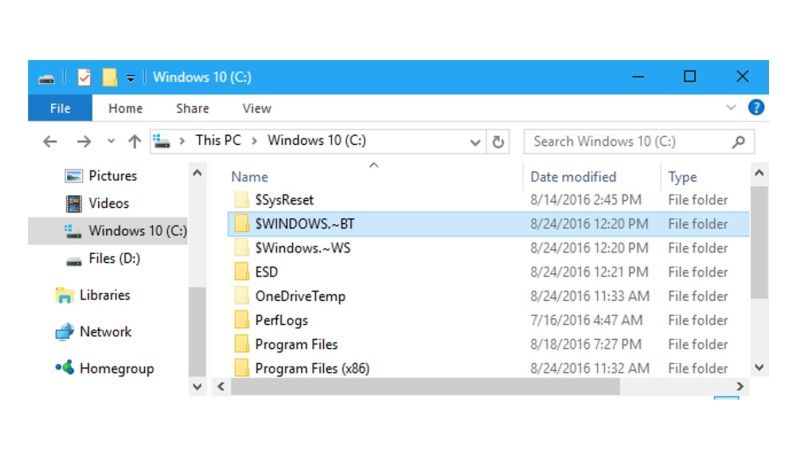800x450 pixels.
Task: Select Files (D:) in navigation pane
Action: click(x=114, y=259)
